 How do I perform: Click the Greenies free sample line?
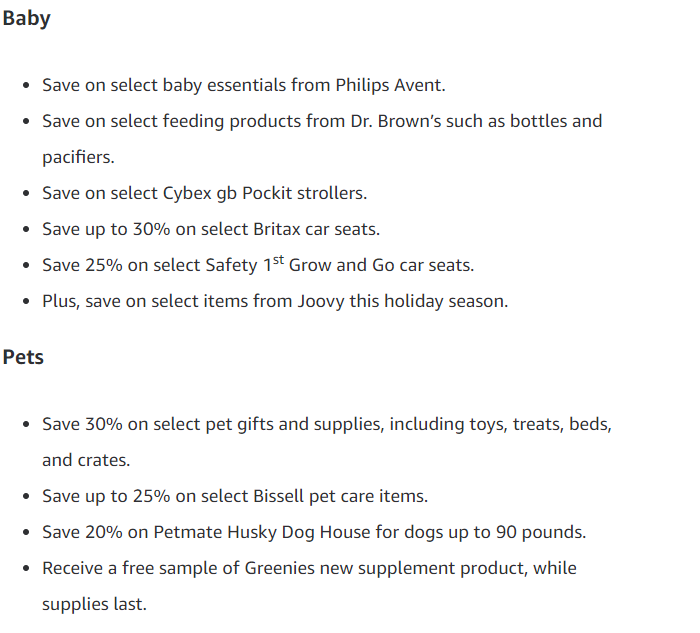pyautogui.click(x=309, y=569)
